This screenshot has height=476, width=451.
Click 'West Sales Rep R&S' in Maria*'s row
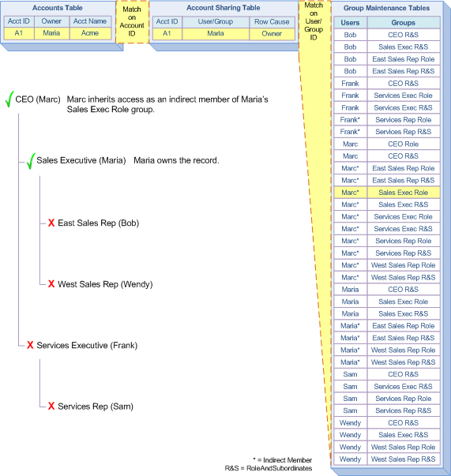point(404,362)
